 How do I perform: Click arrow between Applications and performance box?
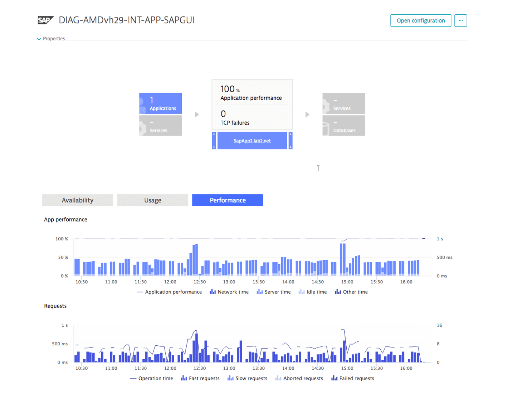coord(196,114)
